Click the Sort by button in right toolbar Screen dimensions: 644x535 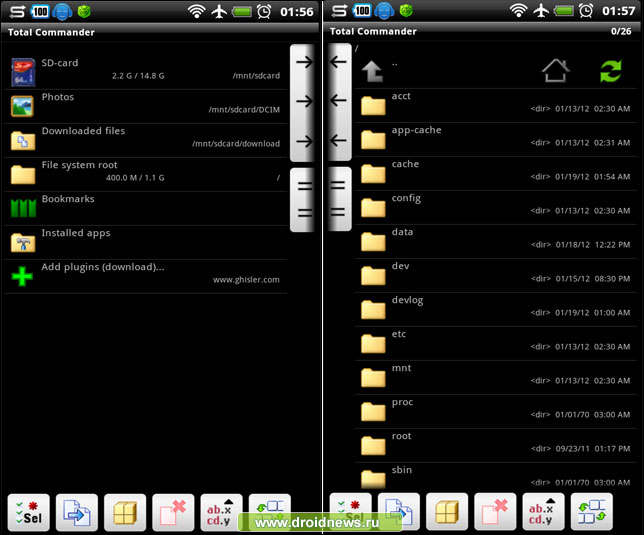coord(543,512)
